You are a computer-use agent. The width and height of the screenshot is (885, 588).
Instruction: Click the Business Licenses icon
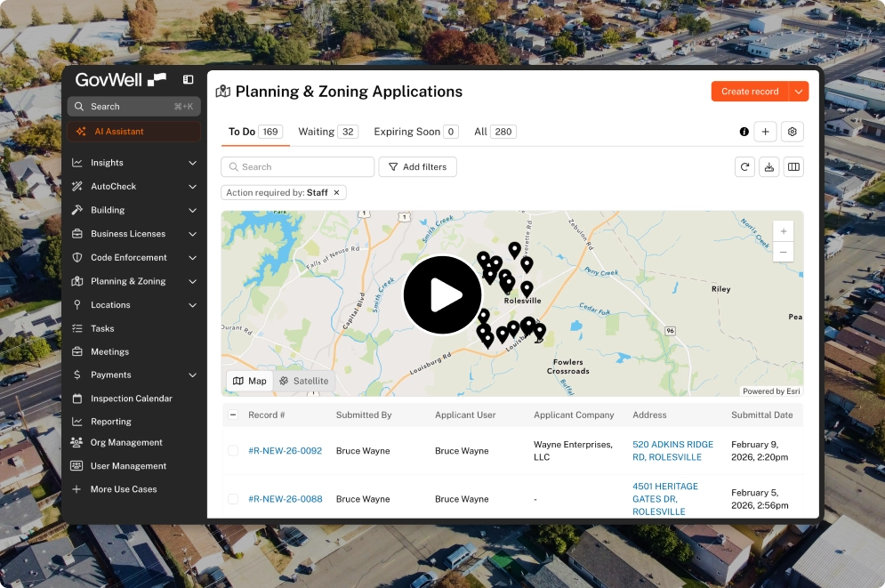coord(77,234)
